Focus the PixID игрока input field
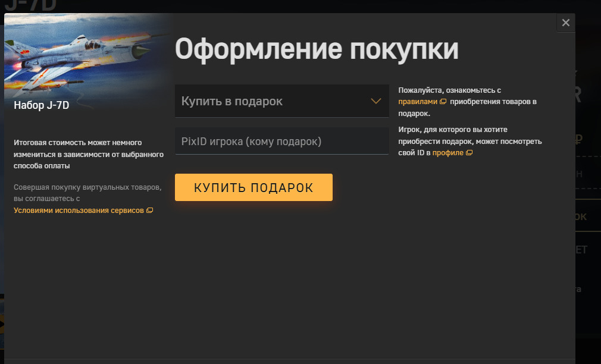Viewport: 601px width, 364px height. pyautogui.click(x=281, y=142)
